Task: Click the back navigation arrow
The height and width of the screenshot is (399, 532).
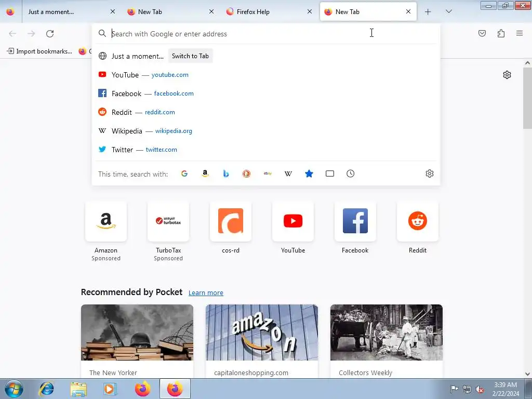Action: click(x=12, y=34)
